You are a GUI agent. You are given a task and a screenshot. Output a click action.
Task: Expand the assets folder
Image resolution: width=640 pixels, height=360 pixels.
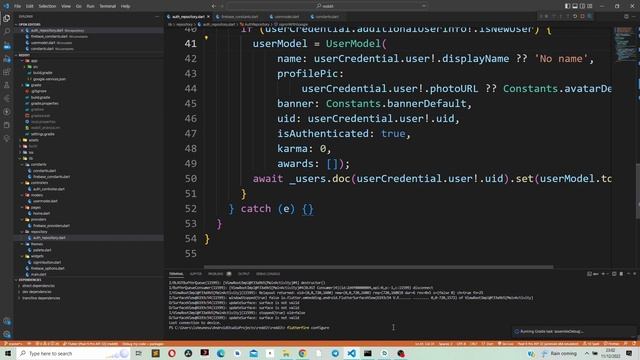click(x=33, y=140)
